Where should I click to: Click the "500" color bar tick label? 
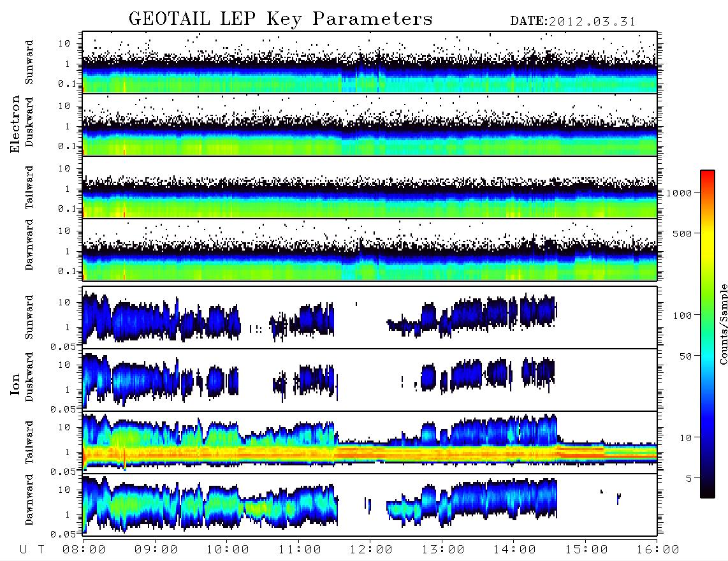pyautogui.click(x=682, y=233)
